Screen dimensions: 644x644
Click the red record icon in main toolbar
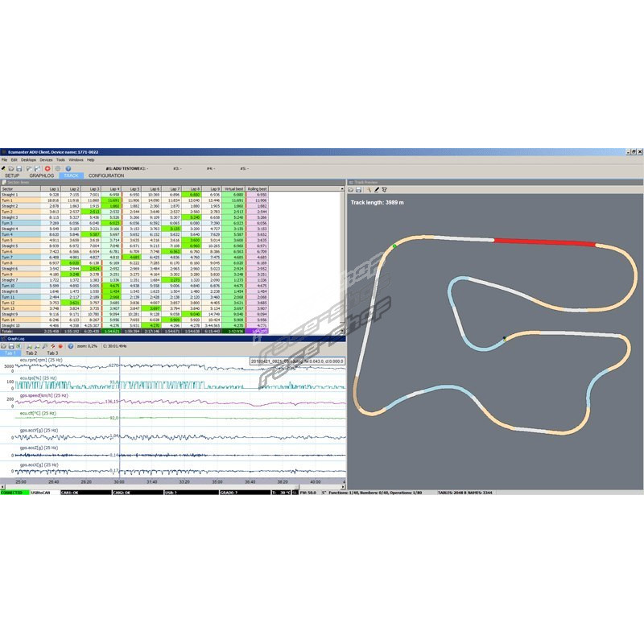tap(47, 168)
